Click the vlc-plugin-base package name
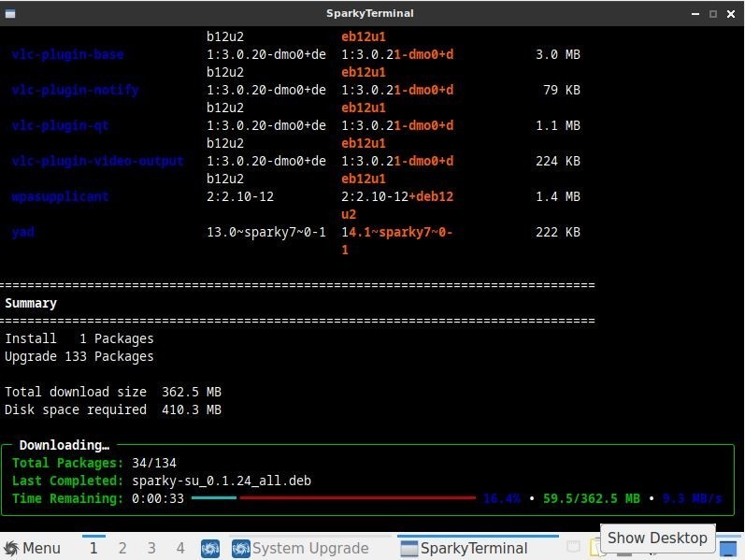745x560 pixels. click(67, 54)
